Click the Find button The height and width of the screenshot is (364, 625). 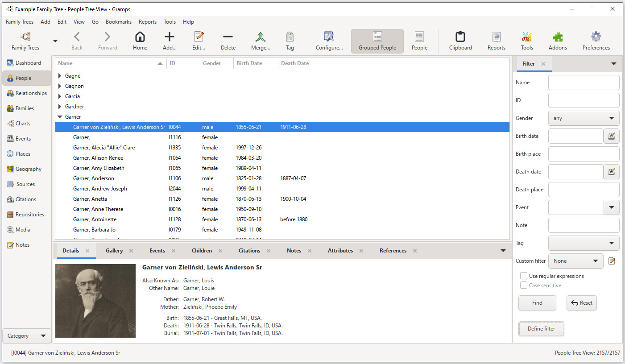point(537,303)
